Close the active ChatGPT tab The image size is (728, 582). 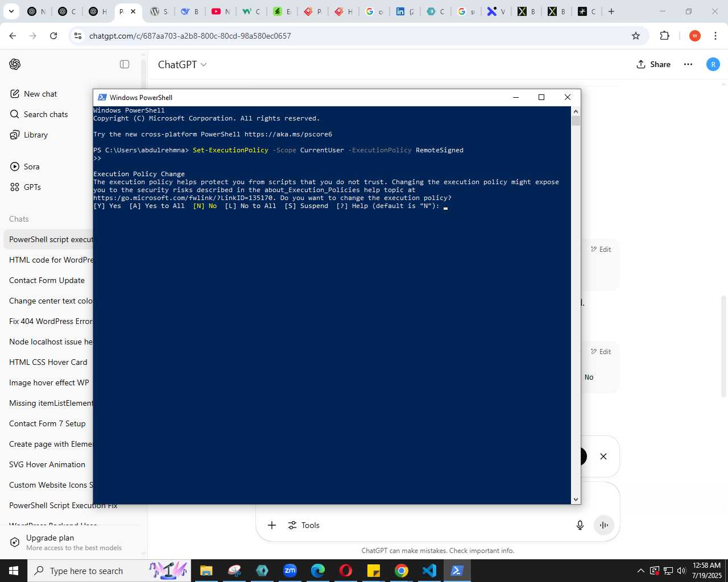tap(133, 11)
